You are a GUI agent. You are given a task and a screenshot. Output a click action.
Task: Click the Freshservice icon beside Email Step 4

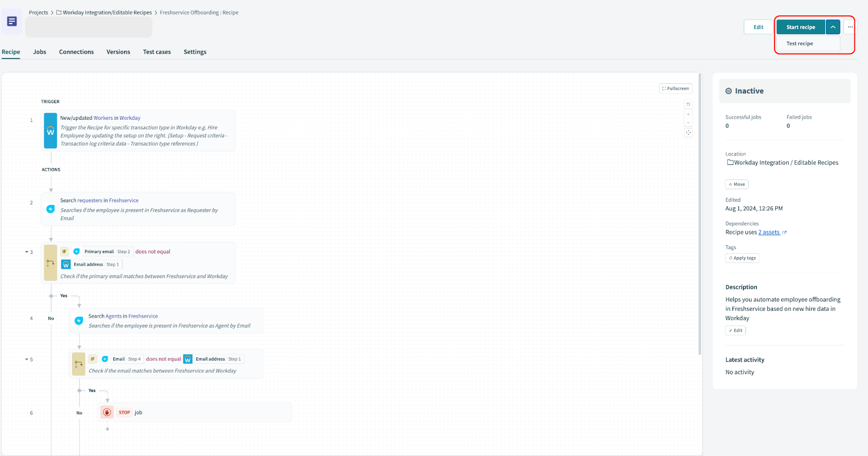105,359
